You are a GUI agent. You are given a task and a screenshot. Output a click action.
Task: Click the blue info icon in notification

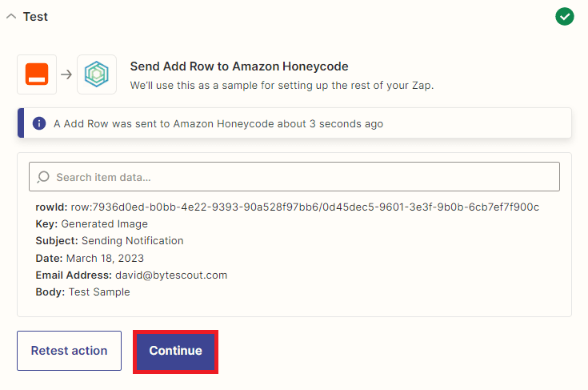point(38,124)
